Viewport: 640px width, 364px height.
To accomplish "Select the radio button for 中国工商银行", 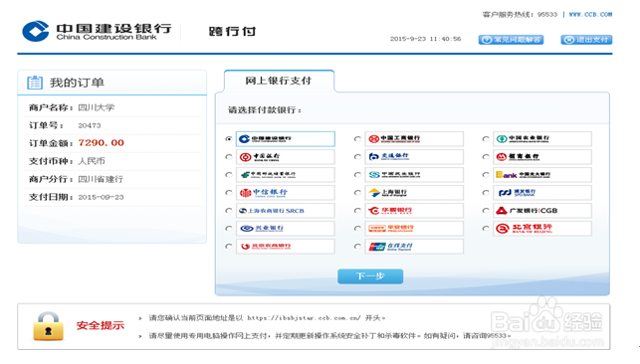I will pos(357,139).
